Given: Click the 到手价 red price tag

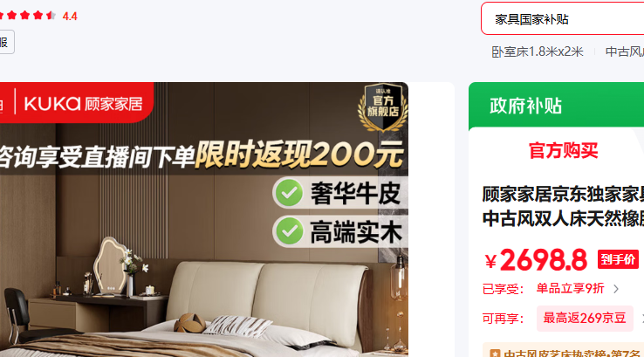Looking at the screenshot, I should tap(618, 259).
